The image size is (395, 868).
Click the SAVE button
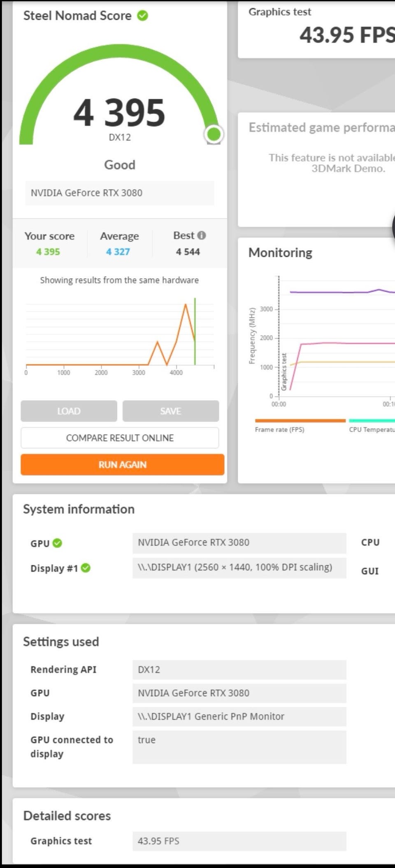pos(171,411)
